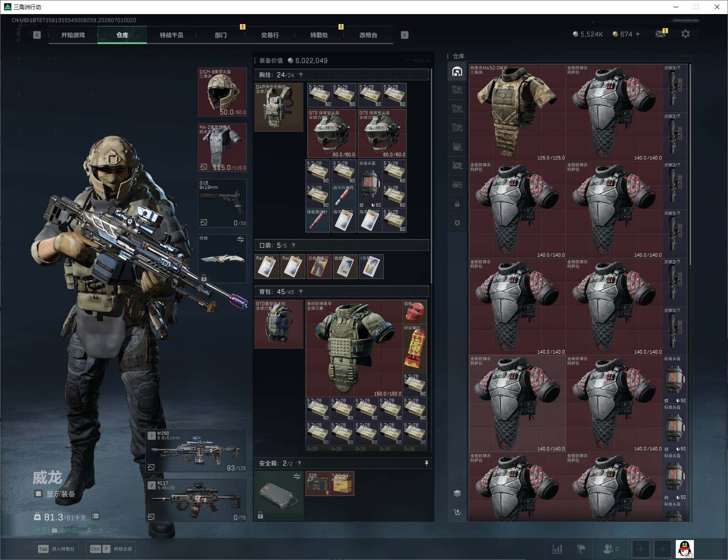The height and width of the screenshot is (560, 728).
Task: Select third level-IV expansion box icon
Action: click(x=457, y=128)
